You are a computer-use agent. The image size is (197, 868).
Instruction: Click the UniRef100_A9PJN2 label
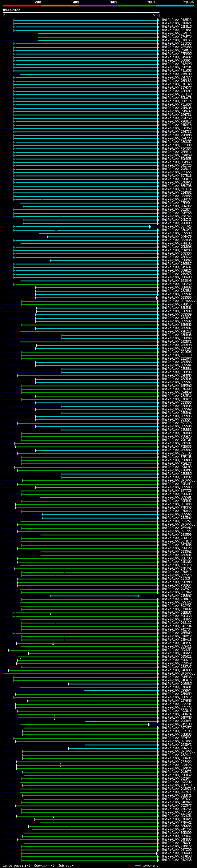point(177,484)
